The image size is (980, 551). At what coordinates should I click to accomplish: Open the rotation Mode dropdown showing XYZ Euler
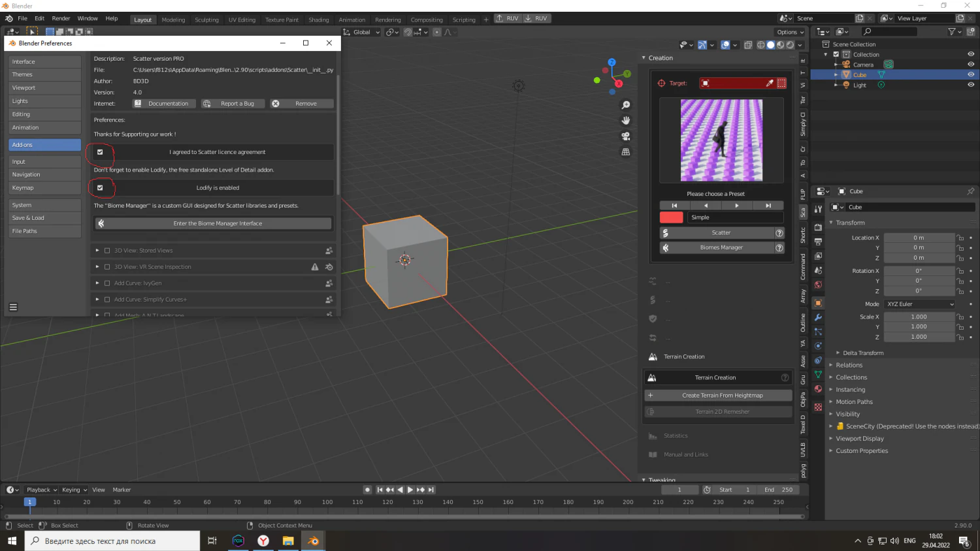click(919, 304)
